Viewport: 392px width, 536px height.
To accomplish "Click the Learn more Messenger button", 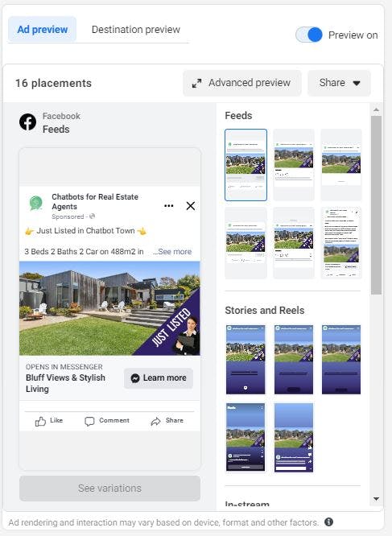I will pos(159,378).
